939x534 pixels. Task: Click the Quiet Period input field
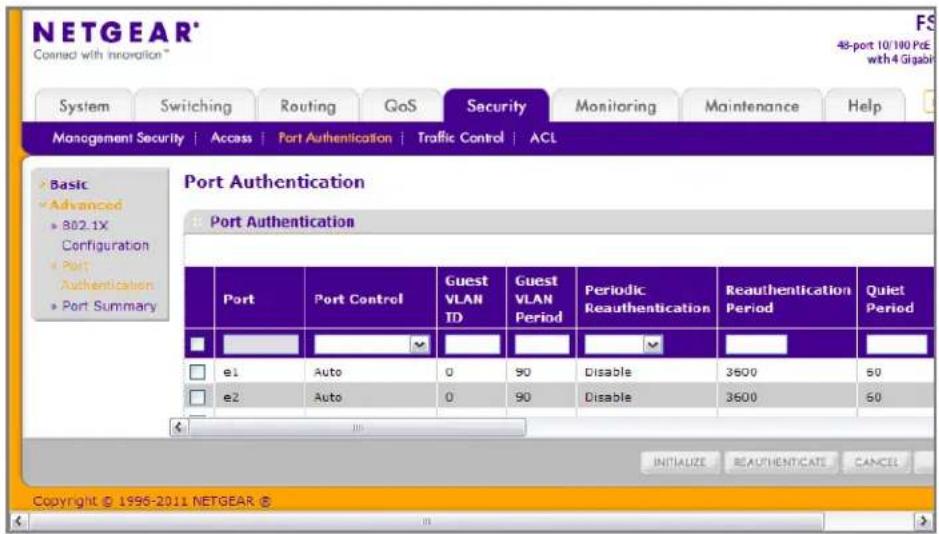896,344
